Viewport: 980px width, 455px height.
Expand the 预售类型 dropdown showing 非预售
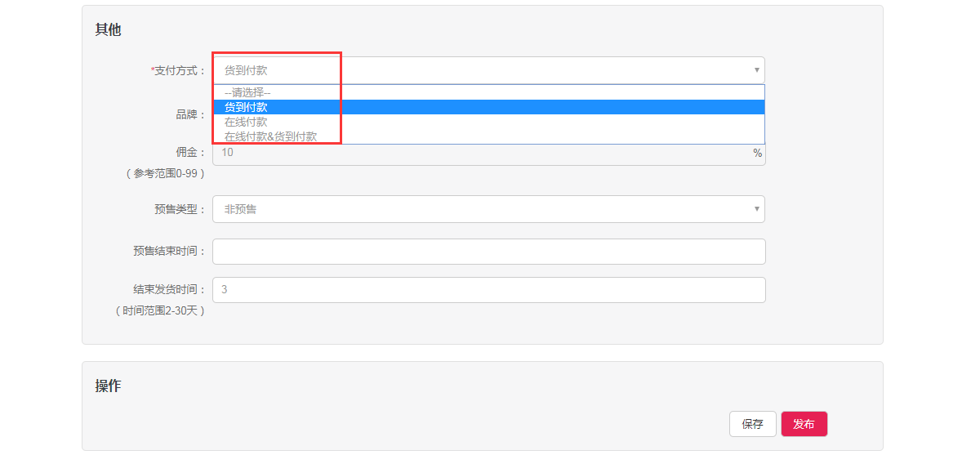coord(488,209)
